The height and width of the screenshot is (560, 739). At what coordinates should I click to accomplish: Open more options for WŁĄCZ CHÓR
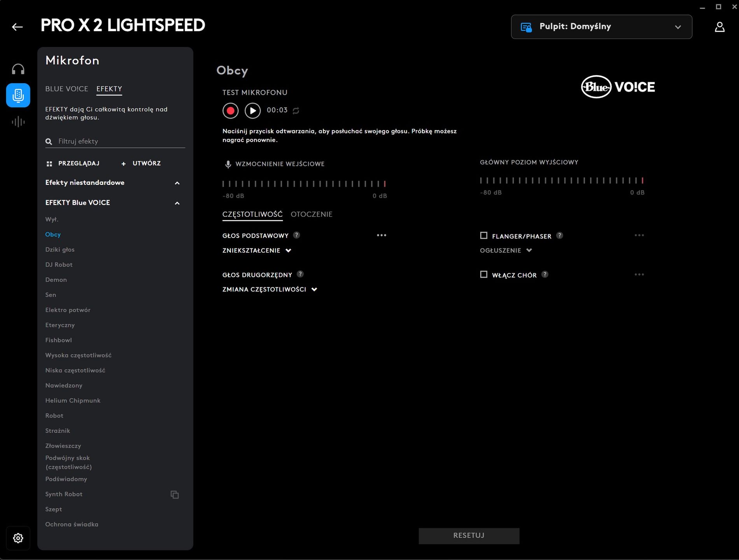pos(639,275)
